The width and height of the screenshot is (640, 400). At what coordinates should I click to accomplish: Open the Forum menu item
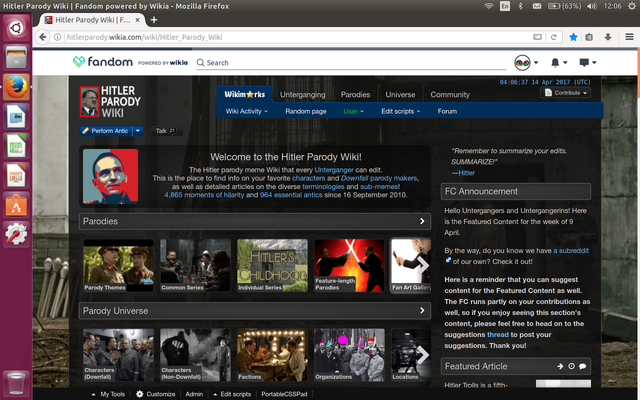point(447,111)
